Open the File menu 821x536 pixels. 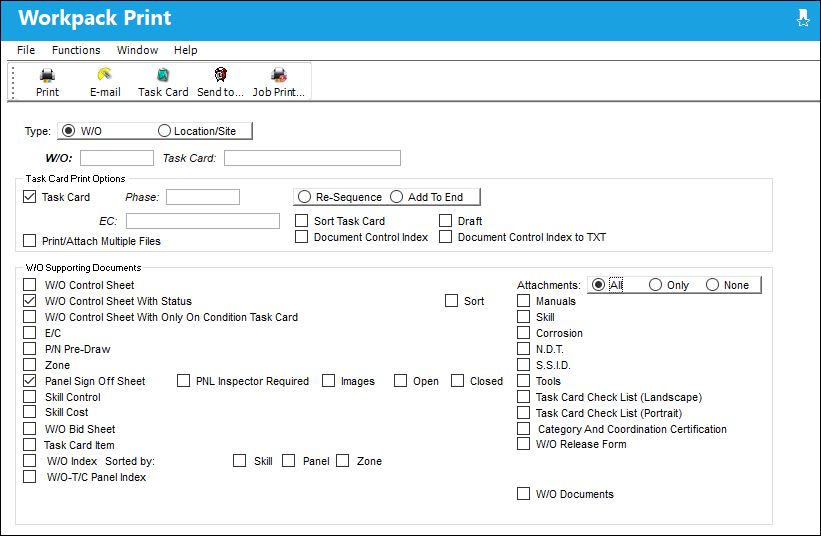point(26,50)
